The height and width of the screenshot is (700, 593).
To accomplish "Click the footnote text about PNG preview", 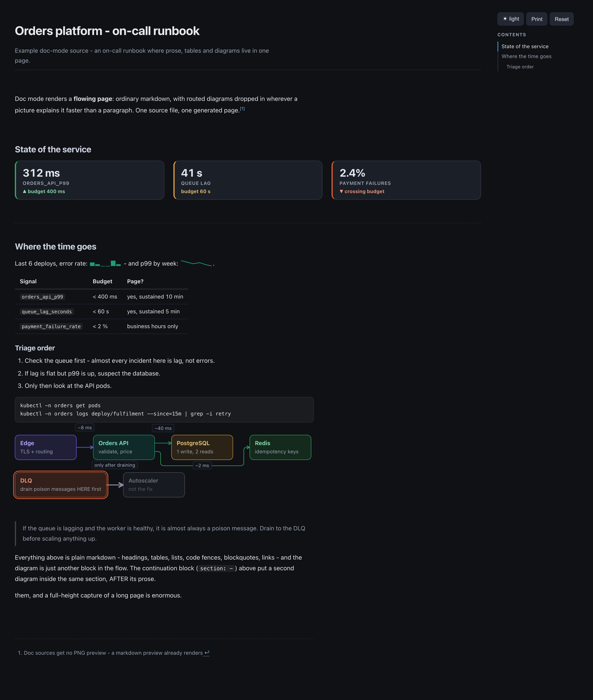I will [113, 653].
